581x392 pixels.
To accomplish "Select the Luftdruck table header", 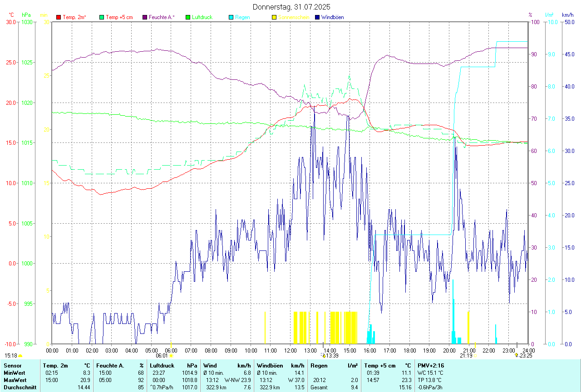I will 162,365.
